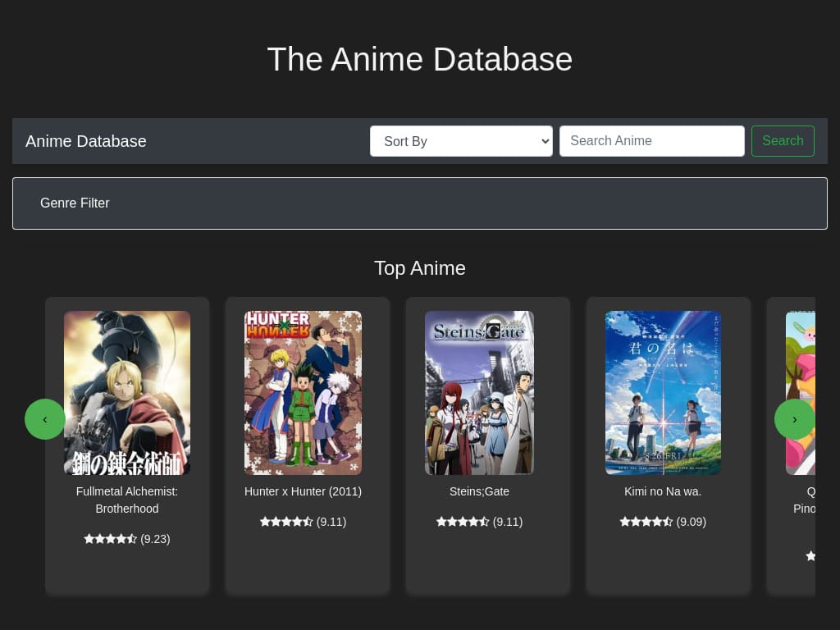The width and height of the screenshot is (840, 630).
Task: Click the lone star on the partially visible card
Action: [x=810, y=556]
